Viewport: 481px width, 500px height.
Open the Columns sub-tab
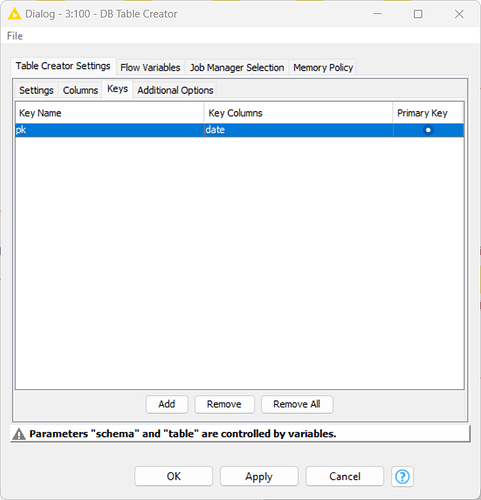point(80,90)
